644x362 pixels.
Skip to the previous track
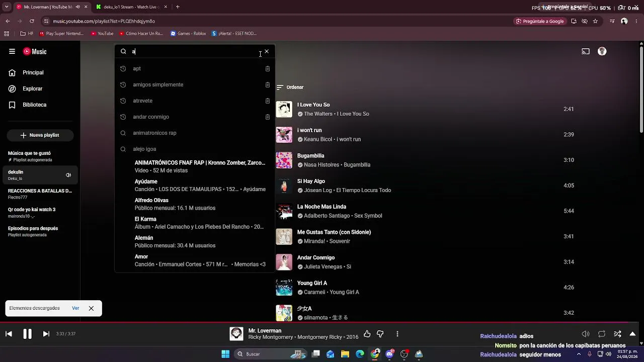9,334
